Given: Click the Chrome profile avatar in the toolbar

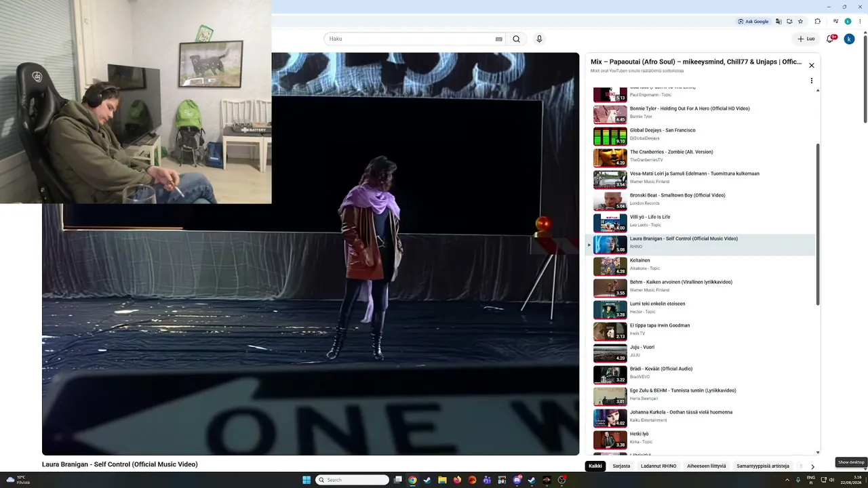Looking at the screenshot, I should point(848,21).
